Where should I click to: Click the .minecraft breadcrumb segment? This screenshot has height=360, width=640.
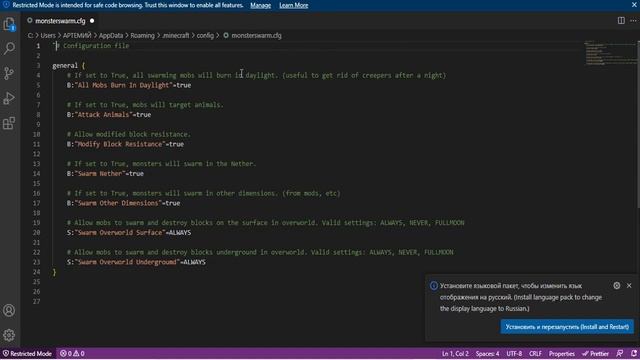coord(176,36)
